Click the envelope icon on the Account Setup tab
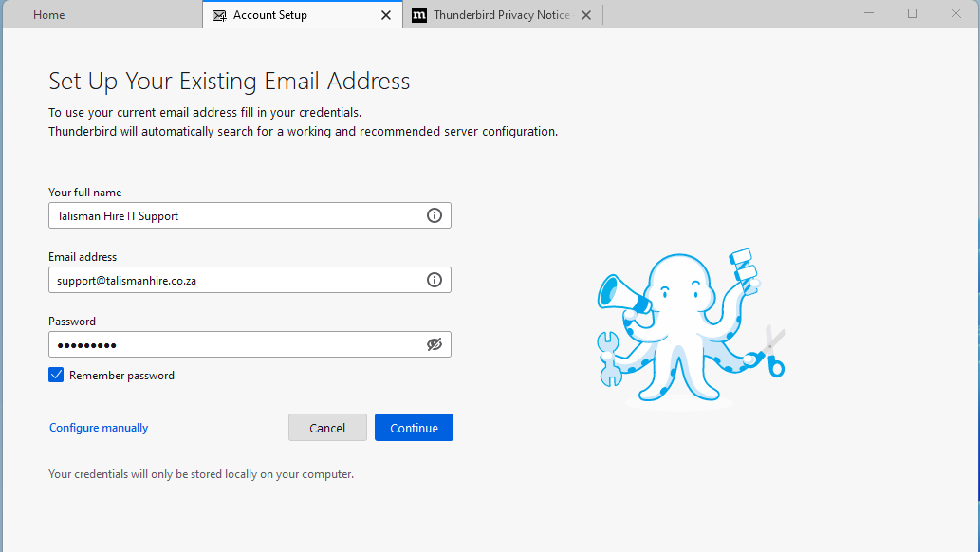Image resolution: width=980 pixels, height=552 pixels. coord(219,15)
